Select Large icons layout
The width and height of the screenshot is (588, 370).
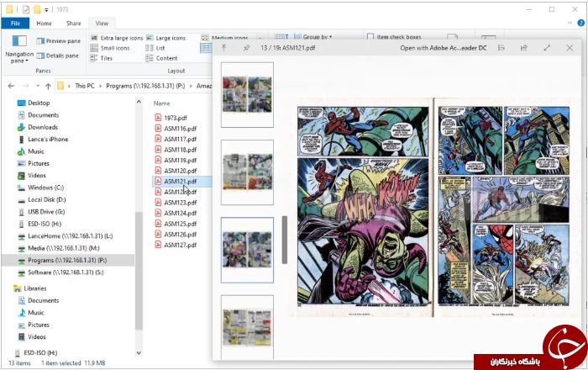[x=165, y=38]
